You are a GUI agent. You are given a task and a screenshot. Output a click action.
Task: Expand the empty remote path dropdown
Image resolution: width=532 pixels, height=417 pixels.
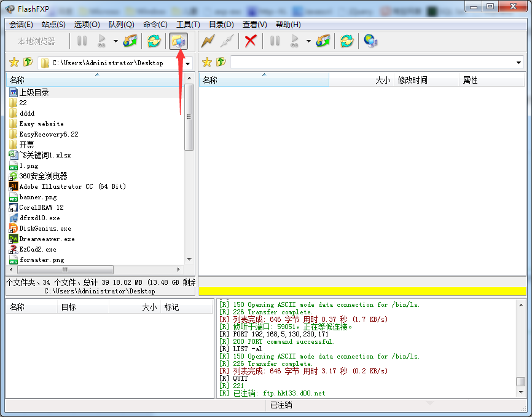coord(519,63)
